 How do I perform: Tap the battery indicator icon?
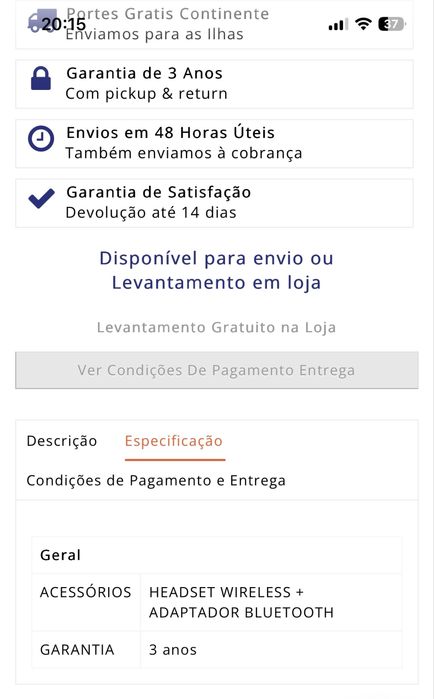point(391,24)
